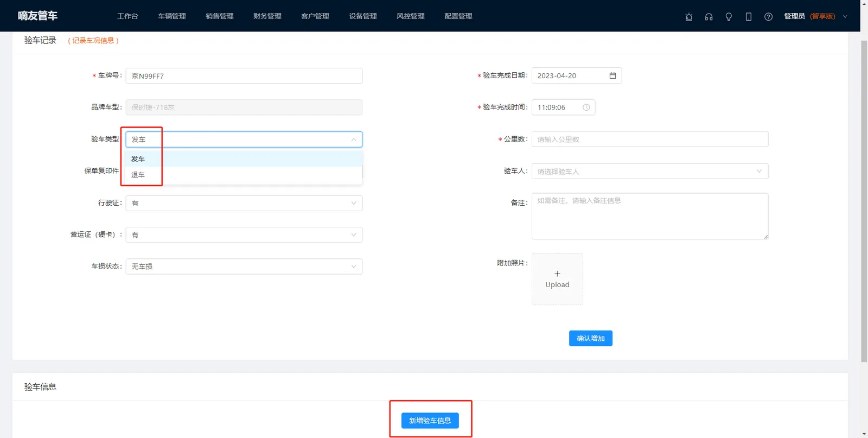Open the 工作台 menu

[x=127, y=16]
